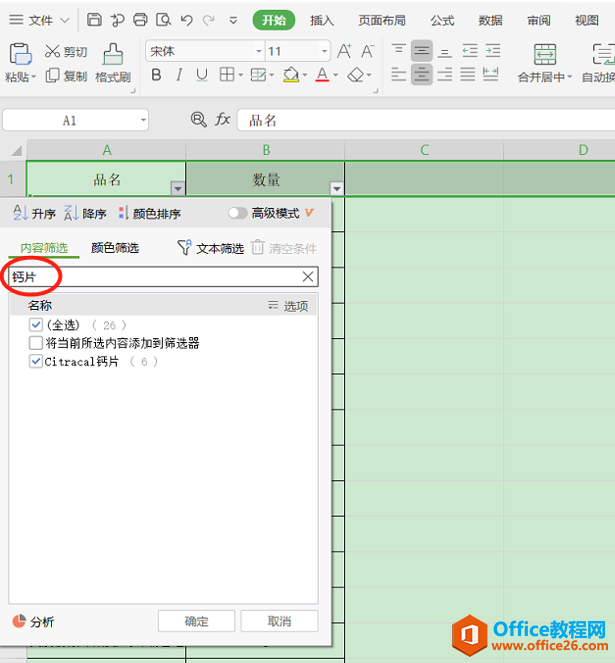
Task: Center text horizontally
Action: (421, 75)
